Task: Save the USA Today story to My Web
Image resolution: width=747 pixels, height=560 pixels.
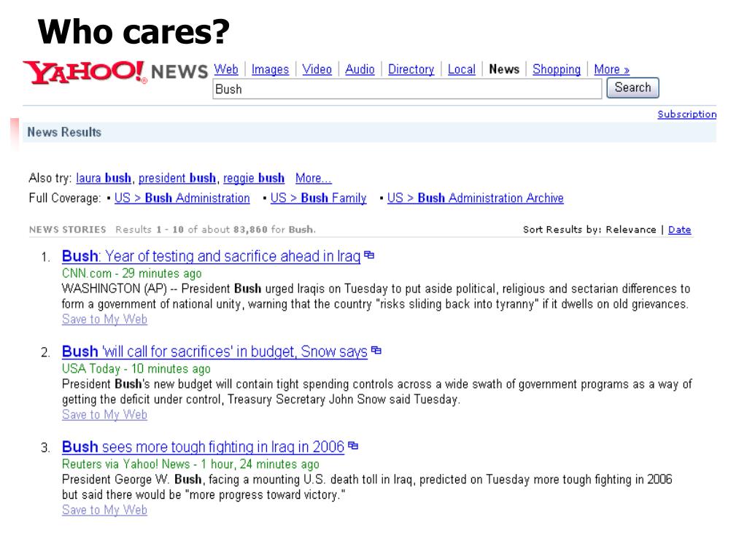Action: coord(104,414)
